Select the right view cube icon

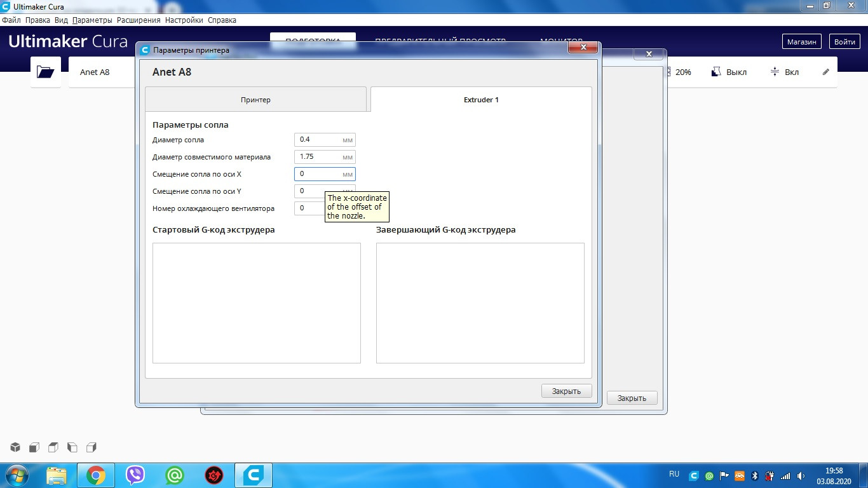point(92,447)
